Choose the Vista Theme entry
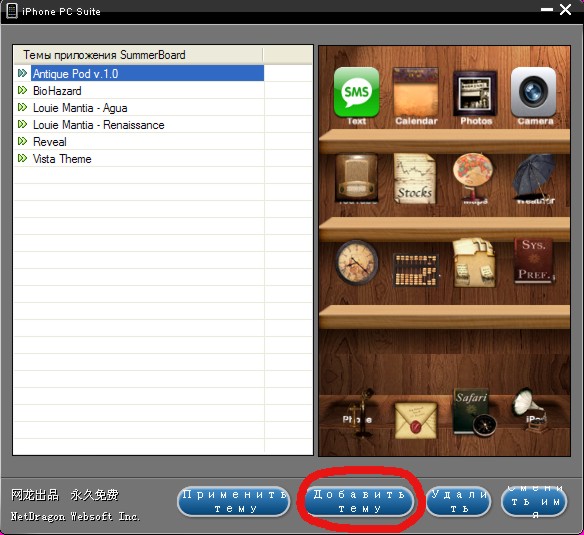This screenshot has height=535, width=584. pos(62,159)
